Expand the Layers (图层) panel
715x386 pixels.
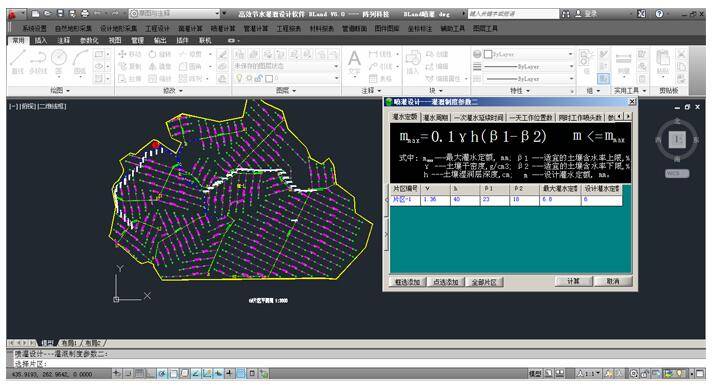tap(286, 91)
